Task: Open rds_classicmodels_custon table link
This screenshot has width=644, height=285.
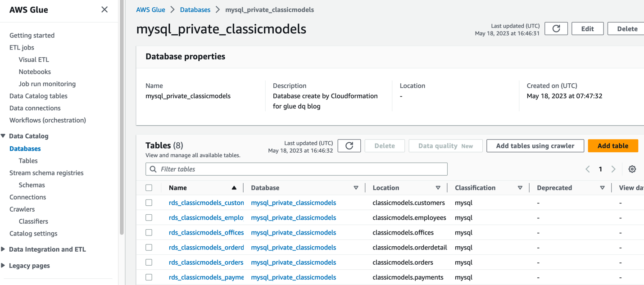Action: click(206, 203)
